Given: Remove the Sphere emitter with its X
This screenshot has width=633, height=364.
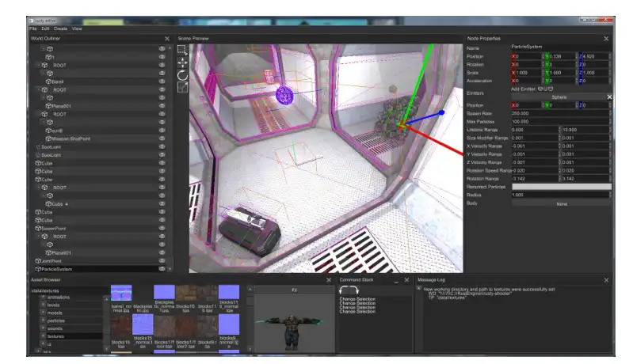Looking at the screenshot, I should point(609,97).
